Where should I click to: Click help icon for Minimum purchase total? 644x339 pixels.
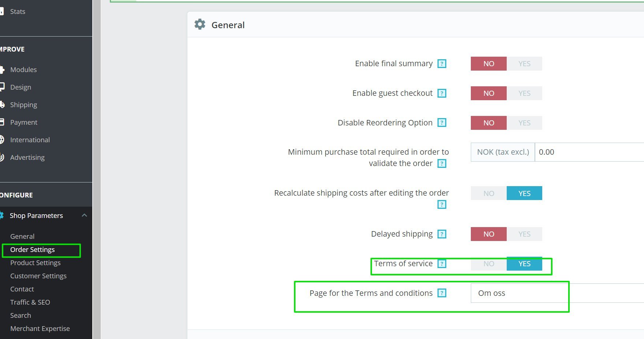point(442,163)
